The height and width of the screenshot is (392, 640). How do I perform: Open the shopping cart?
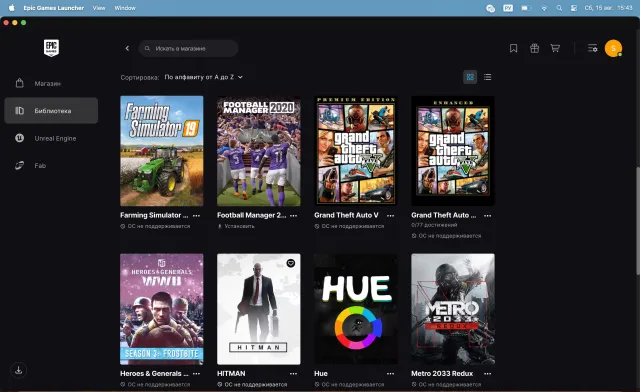point(555,48)
